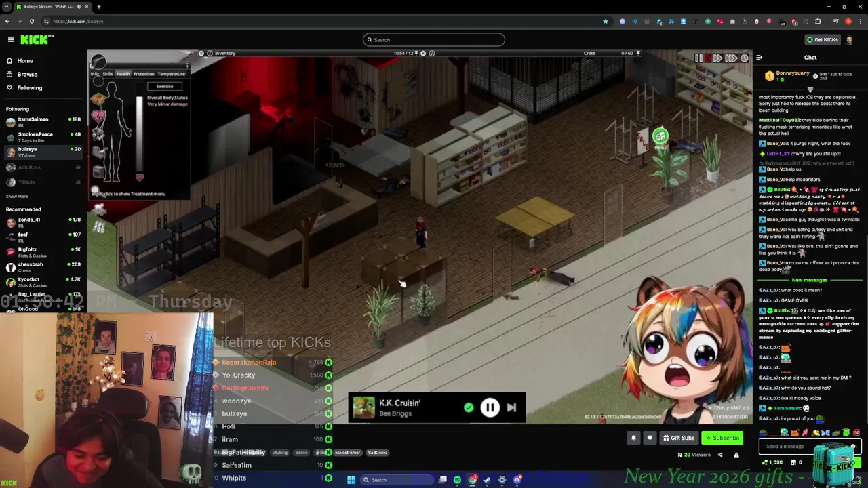This screenshot has height=488, width=868.
Task: Click the pink heart health icon in game
Action: click(x=99, y=116)
